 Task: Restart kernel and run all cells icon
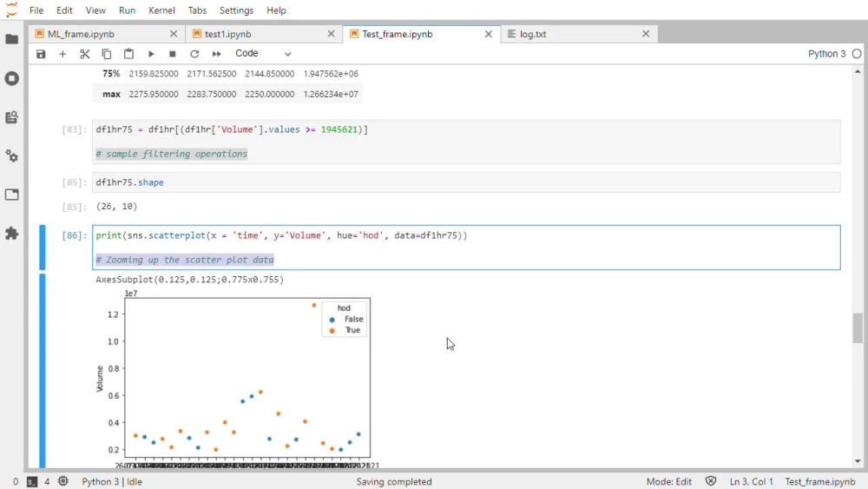coord(216,54)
